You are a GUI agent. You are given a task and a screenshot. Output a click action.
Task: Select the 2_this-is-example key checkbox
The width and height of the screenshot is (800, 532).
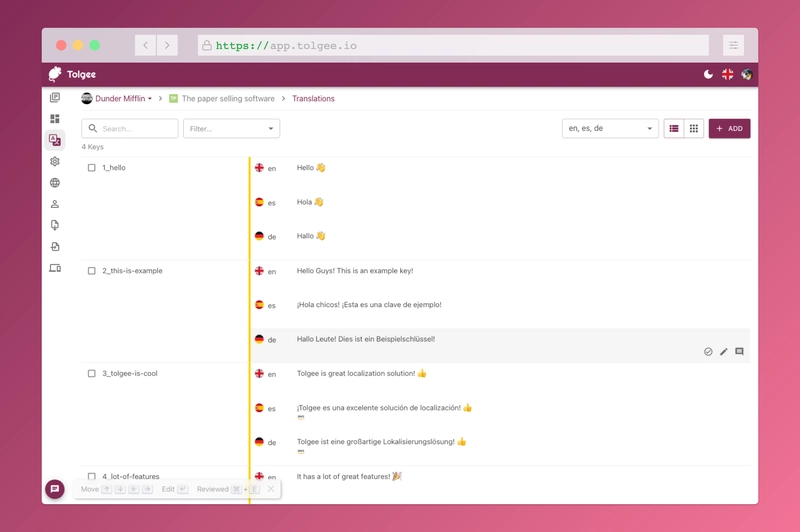click(92, 271)
